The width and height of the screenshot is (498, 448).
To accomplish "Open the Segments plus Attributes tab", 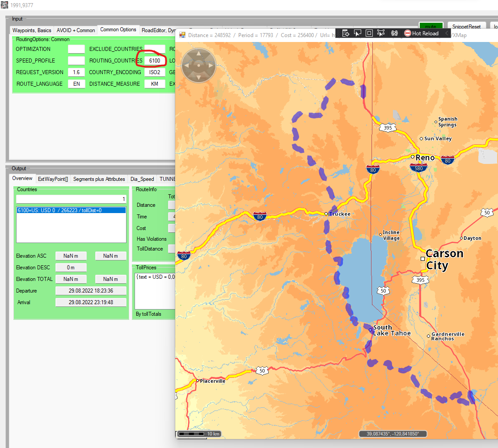I will pyautogui.click(x=99, y=179).
